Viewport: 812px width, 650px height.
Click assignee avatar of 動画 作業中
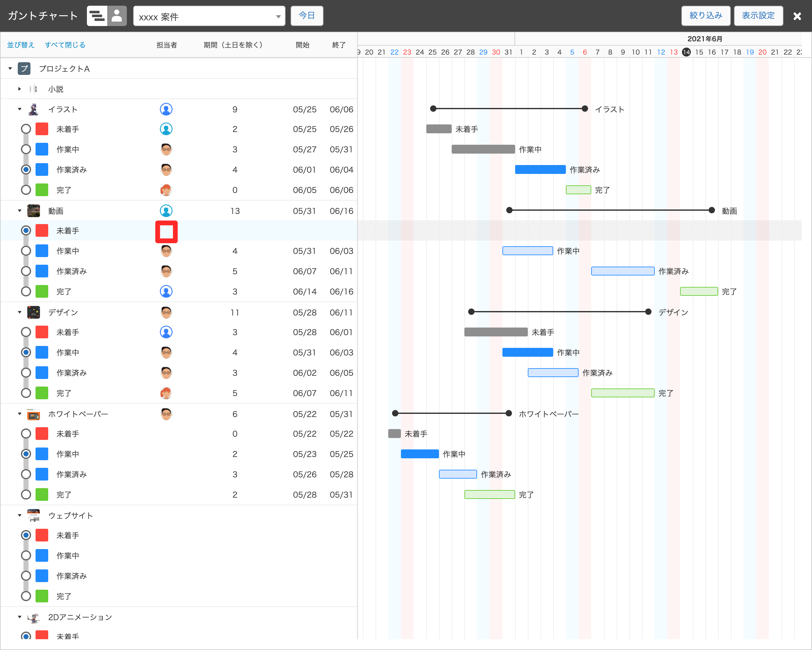pyautogui.click(x=166, y=251)
